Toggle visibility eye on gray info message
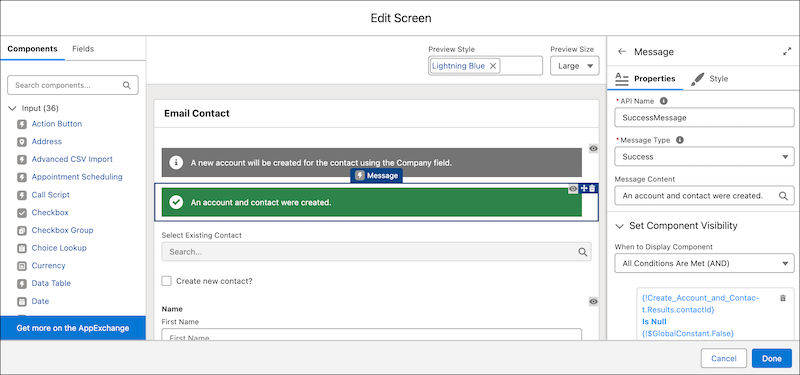Viewport: 800px width, 375px height. (593, 148)
